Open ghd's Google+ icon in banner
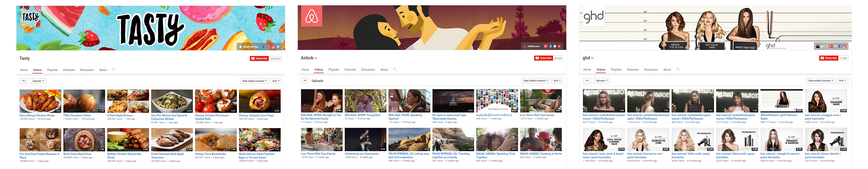 tap(831, 46)
